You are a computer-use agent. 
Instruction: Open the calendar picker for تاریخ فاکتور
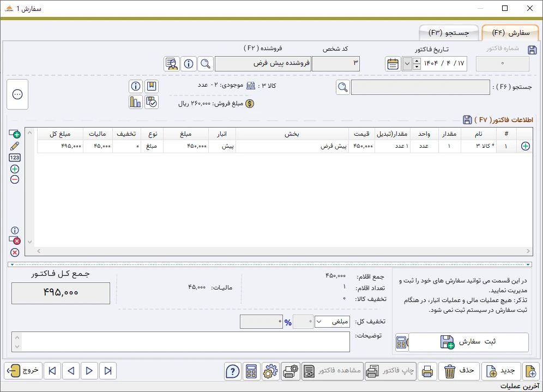pyautogui.click(x=393, y=64)
